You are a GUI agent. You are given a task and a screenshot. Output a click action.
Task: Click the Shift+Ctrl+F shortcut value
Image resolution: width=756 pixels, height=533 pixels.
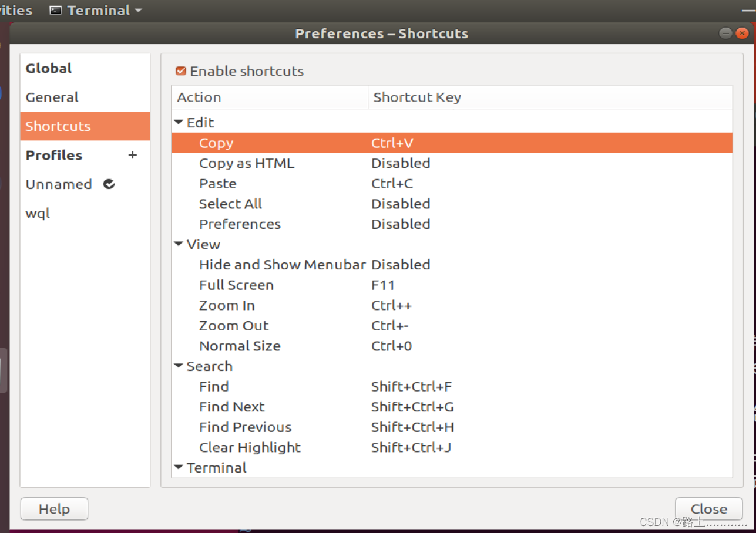click(x=411, y=387)
